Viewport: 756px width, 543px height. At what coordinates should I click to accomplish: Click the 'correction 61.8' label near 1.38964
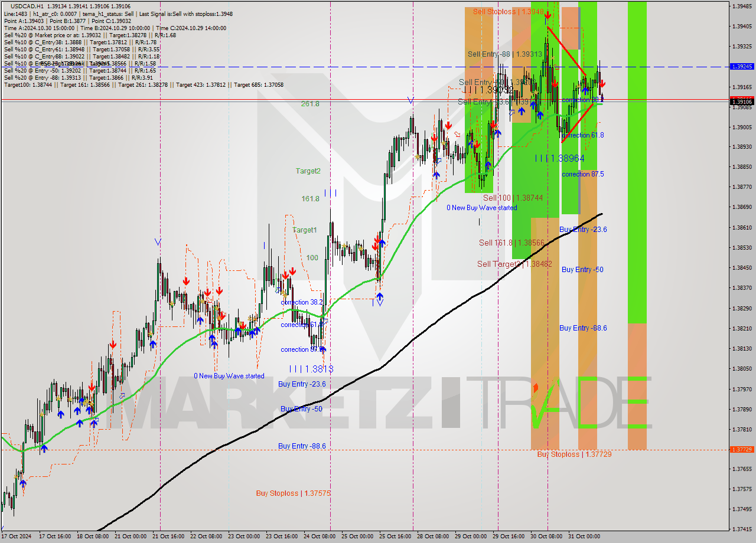[582, 135]
